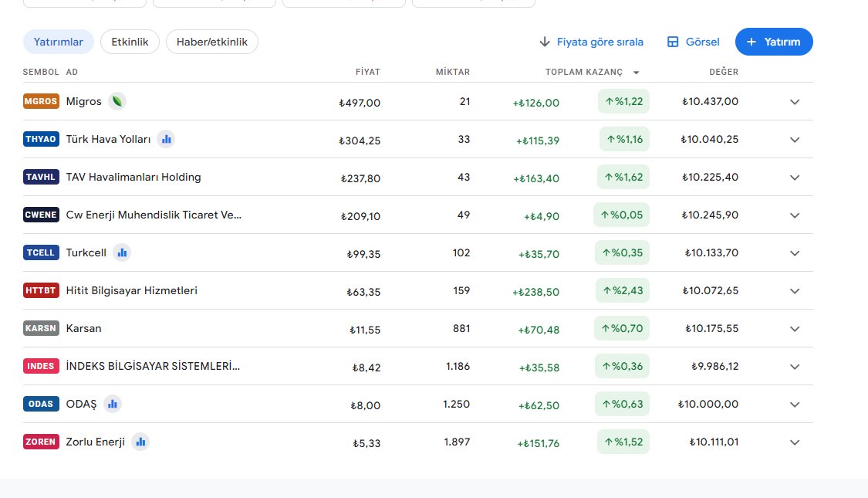Open the Migros stock name
The height and width of the screenshot is (498, 868).
(x=83, y=101)
